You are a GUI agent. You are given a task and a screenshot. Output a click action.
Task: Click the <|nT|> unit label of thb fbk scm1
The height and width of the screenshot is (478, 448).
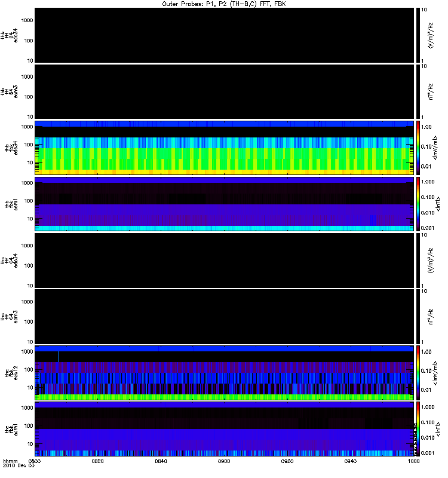pos(438,204)
